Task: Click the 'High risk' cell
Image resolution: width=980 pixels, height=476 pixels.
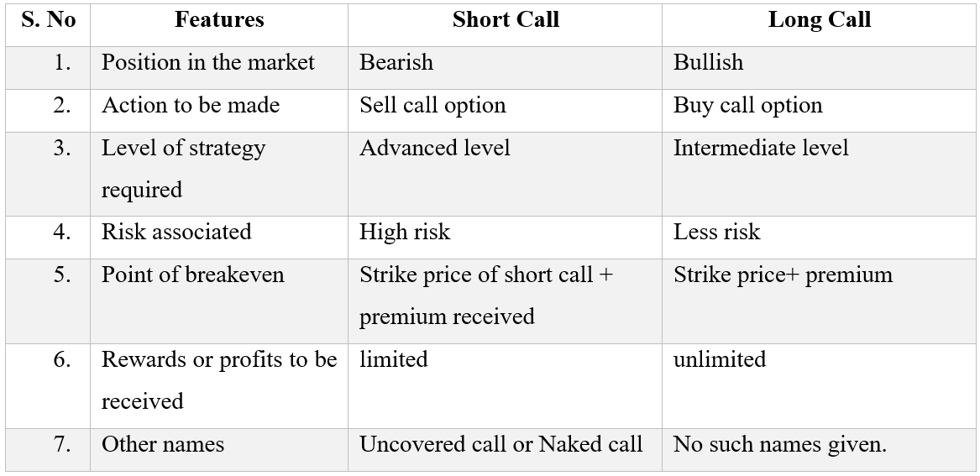Action: coord(405,233)
